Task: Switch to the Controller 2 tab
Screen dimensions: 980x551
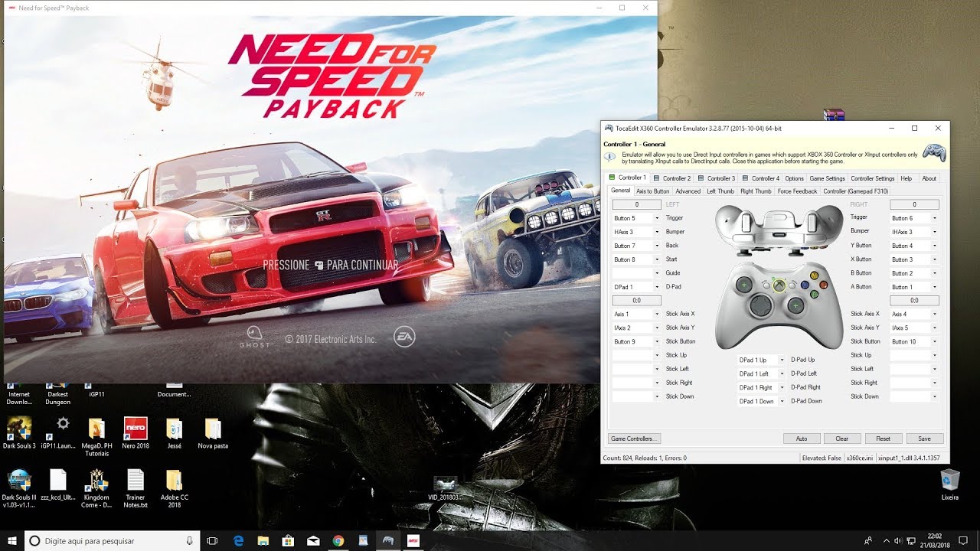Action: tap(672, 178)
